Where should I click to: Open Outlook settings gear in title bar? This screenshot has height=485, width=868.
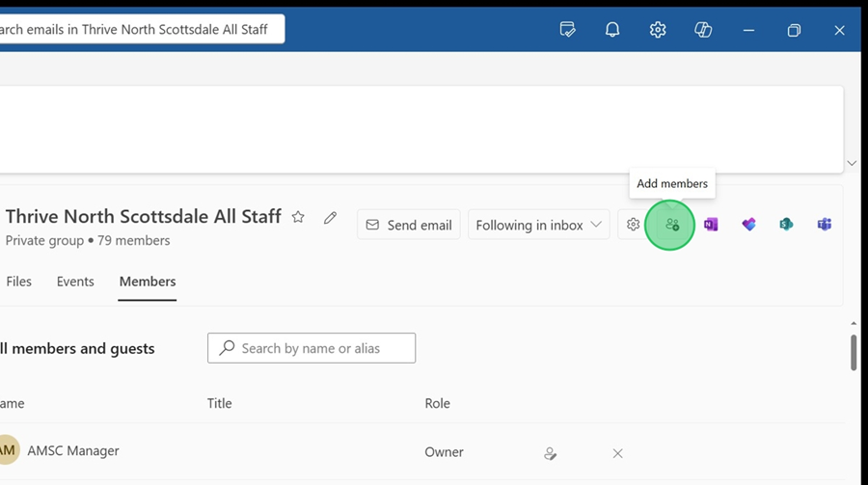[x=658, y=30]
